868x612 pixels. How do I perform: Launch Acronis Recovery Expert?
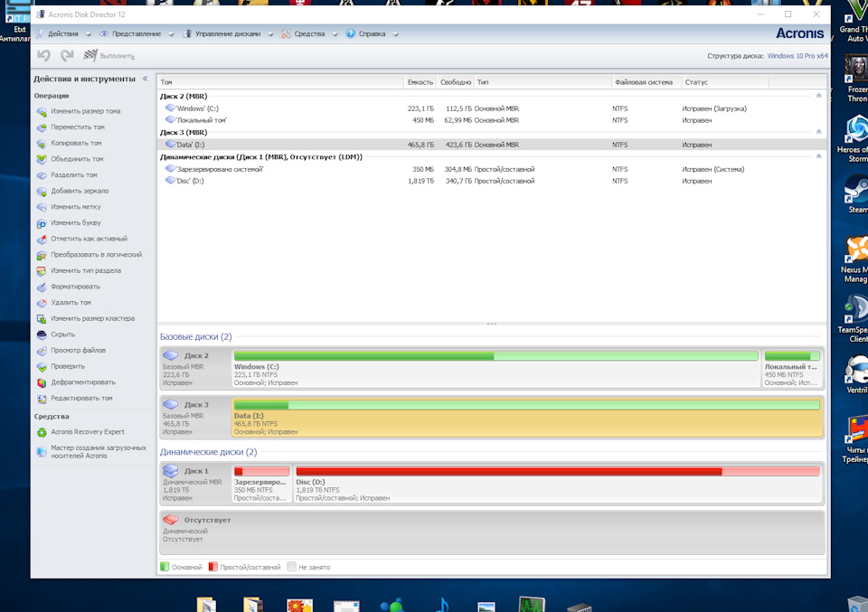tap(80, 432)
